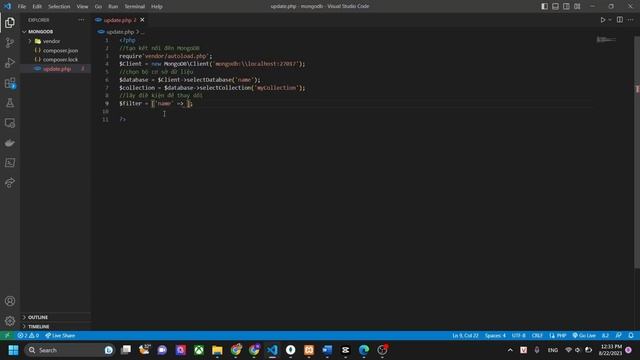Open Microsoft Edge from taskbar
Screen dimensions: 640x360
pyautogui.click(x=364, y=350)
